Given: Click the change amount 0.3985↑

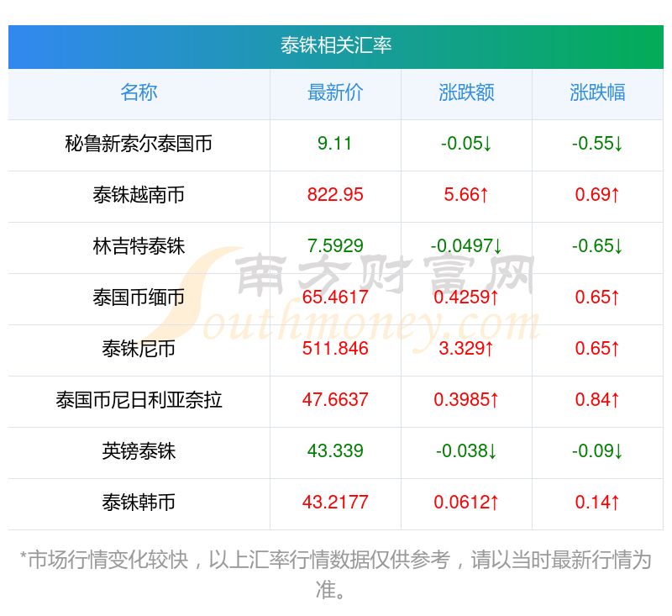Looking at the screenshot, I should pyautogui.click(x=466, y=399).
